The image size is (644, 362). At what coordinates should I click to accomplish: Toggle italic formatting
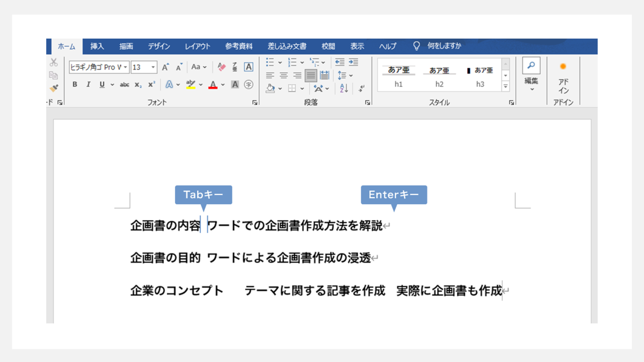[88, 84]
